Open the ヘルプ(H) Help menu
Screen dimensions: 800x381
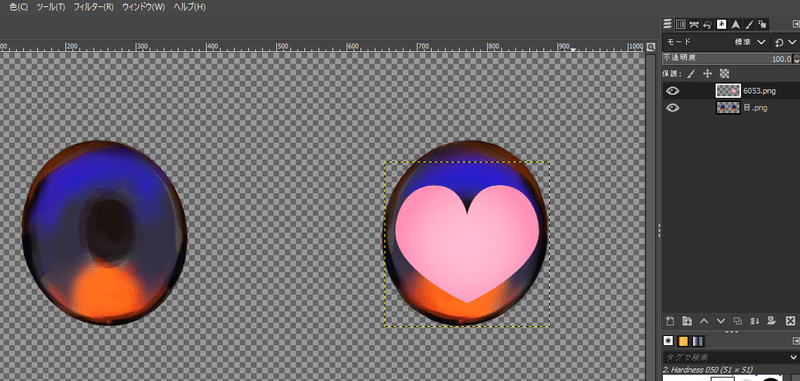pyautogui.click(x=189, y=7)
